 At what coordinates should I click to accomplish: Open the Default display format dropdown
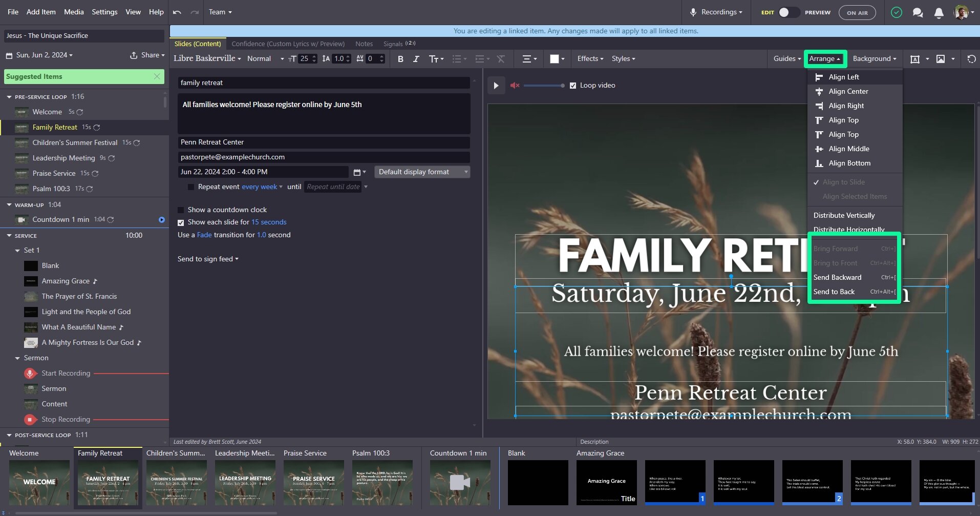coord(422,172)
